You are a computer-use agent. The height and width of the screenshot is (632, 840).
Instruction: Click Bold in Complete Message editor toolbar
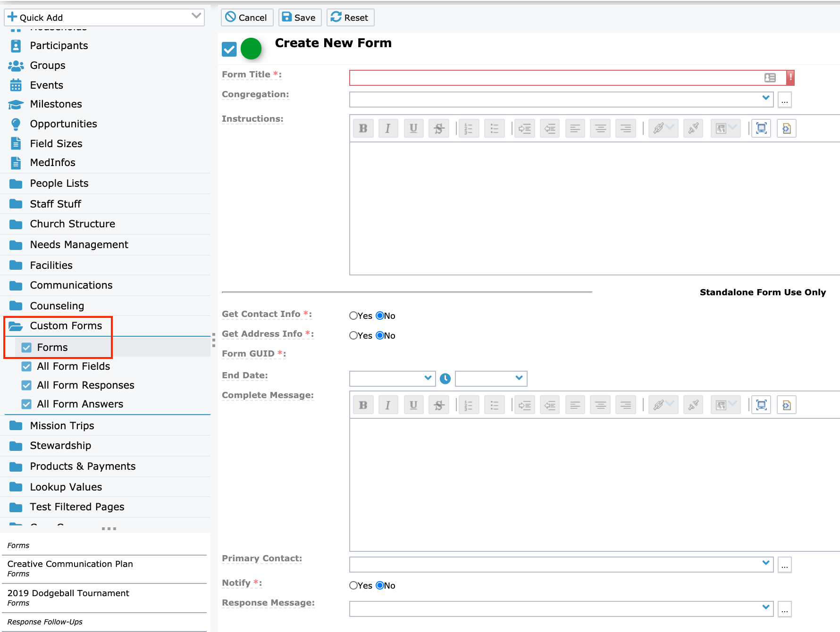[363, 405]
